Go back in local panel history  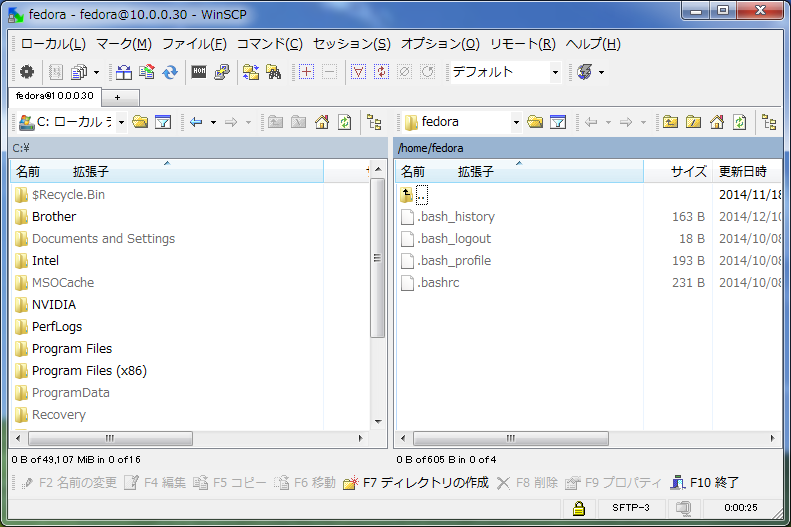click(x=196, y=122)
